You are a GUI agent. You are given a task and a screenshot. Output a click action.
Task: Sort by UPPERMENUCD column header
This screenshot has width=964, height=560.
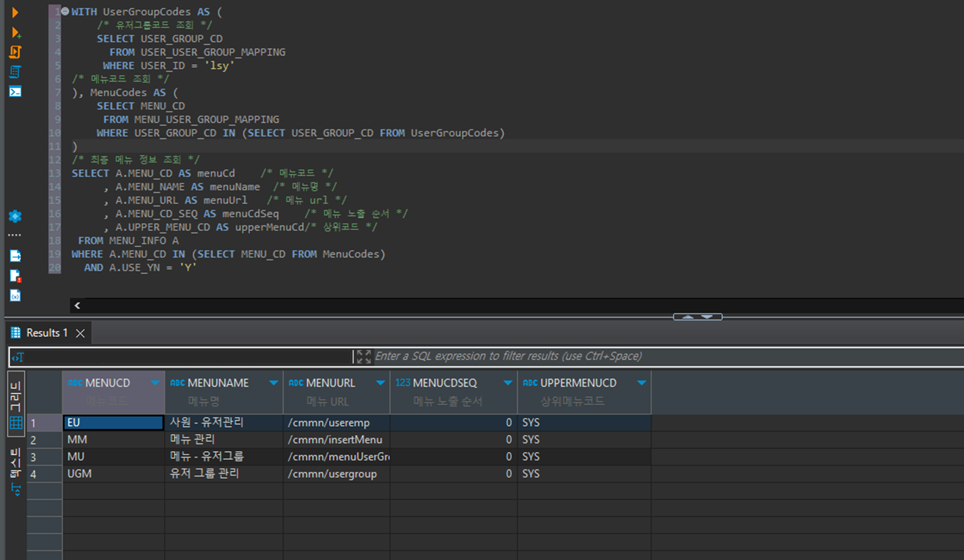tap(578, 383)
